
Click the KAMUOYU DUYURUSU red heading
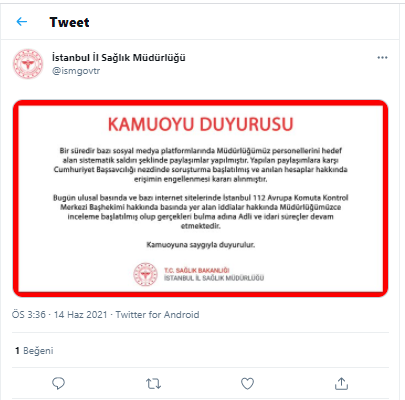coord(200,124)
